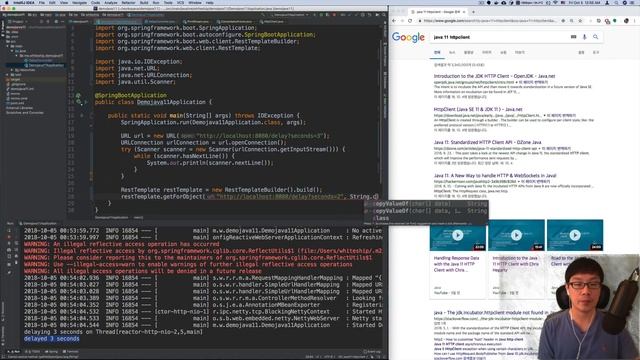This screenshot has width=640, height=360.
Task: Select External Libraries in Project tree
Action: [19, 108]
